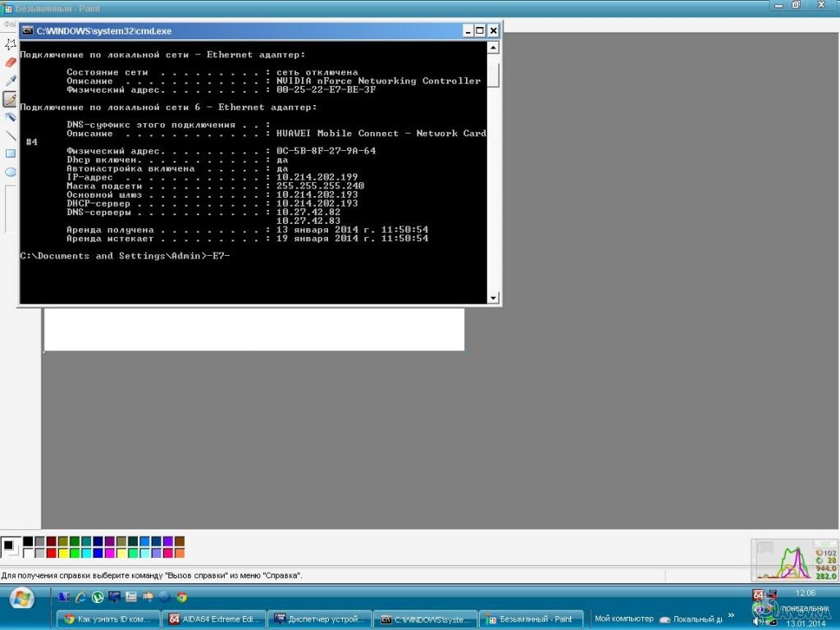Open the Windows Start button
Image resolution: width=840 pixels, height=630 pixels.
[21, 598]
